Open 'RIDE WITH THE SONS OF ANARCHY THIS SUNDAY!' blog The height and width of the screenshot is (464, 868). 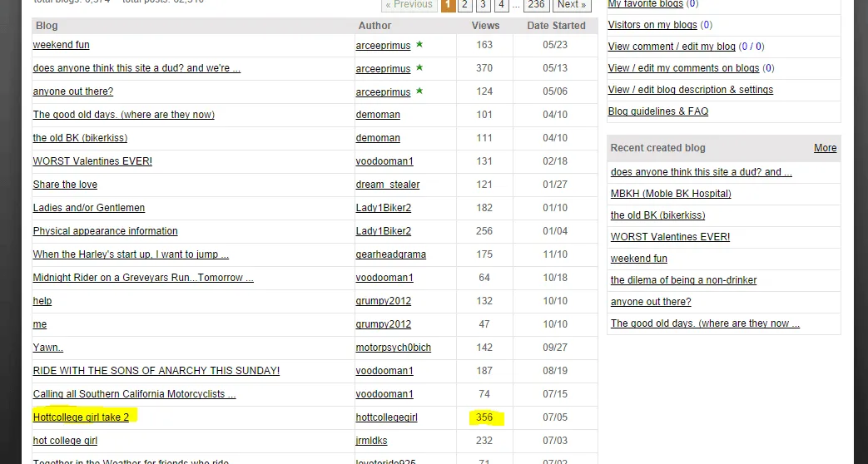(156, 371)
